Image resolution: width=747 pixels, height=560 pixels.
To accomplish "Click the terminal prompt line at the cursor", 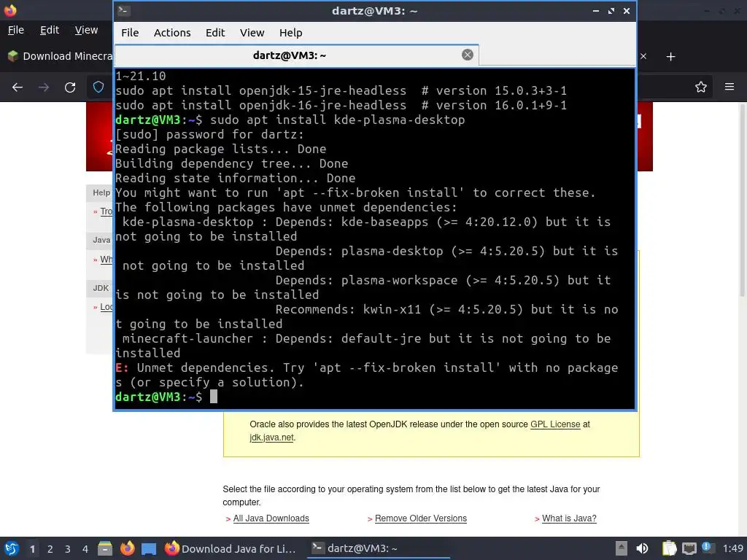I will pyautogui.click(x=214, y=397).
